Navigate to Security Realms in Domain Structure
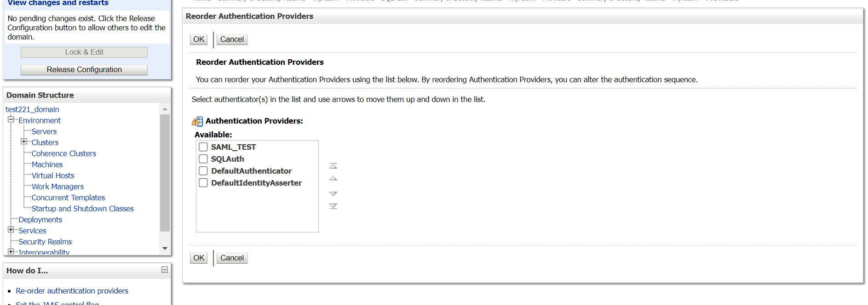868x305 pixels. click(45, 241)
